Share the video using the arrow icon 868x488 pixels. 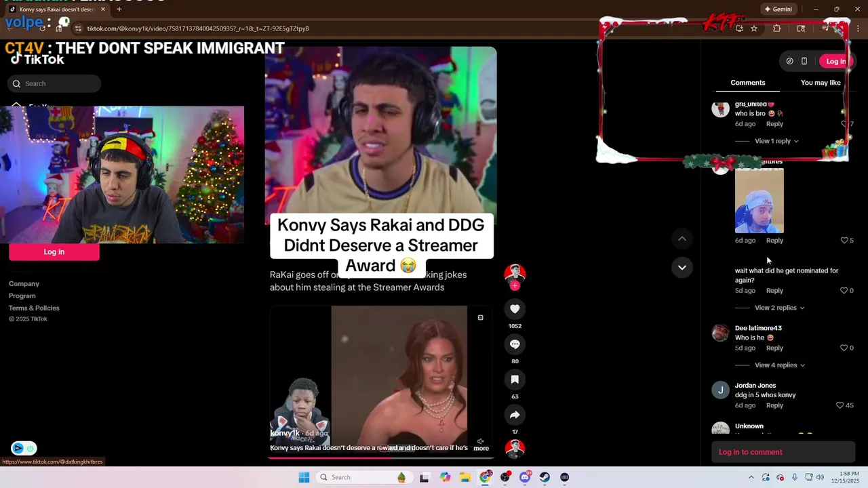pos(515,415)
